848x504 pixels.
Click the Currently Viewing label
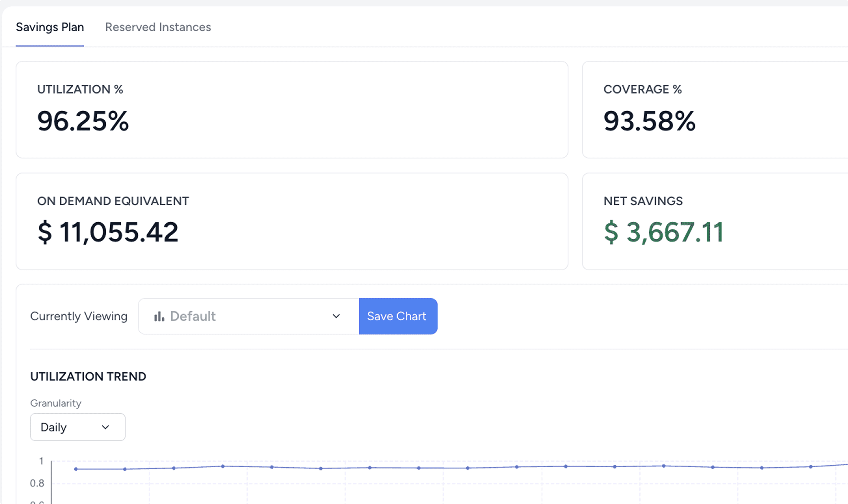79,316
